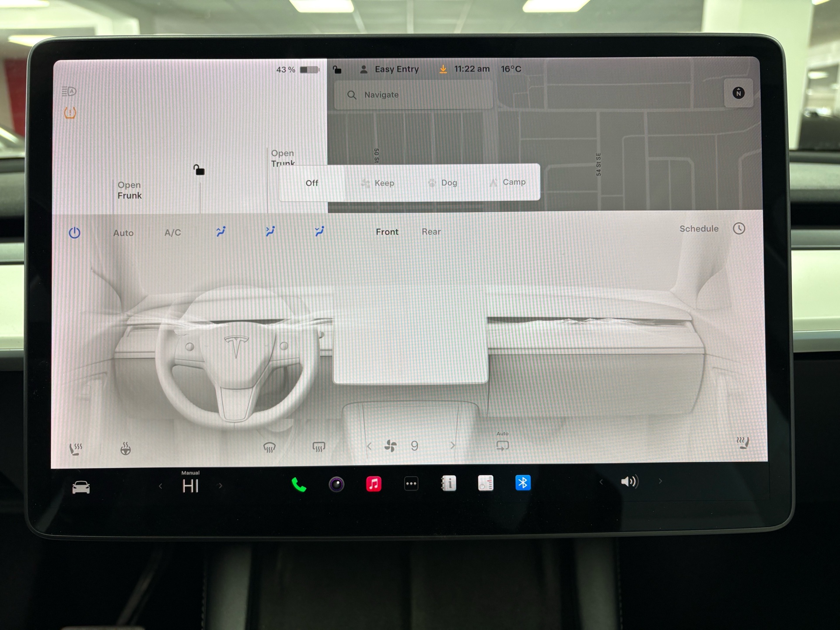Raise cabin temperature with right chevron
Screen dimensions: 840x630
pyautogui.click(x=220, y=486)
